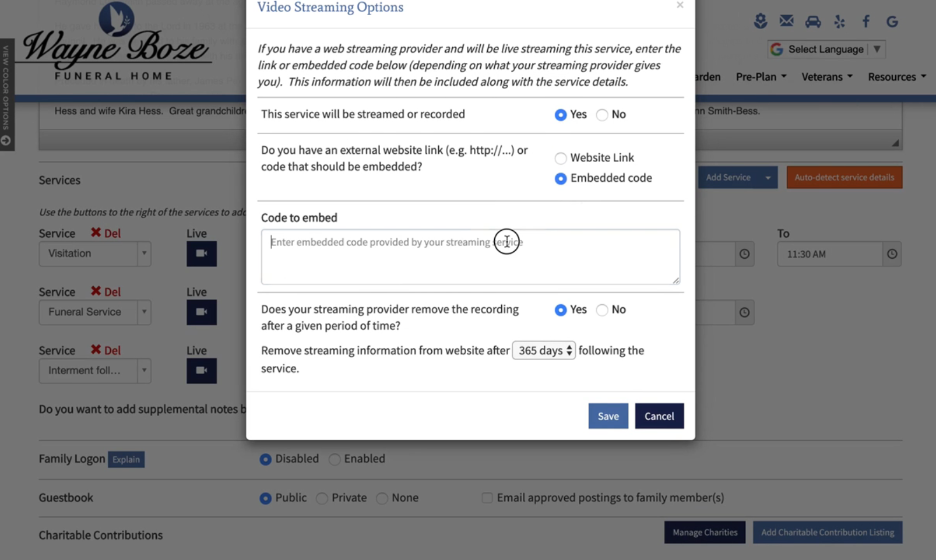Click the clock icon beside 11:30 AM
This screenshot has width=936, height=560.
tap(892, 254)
